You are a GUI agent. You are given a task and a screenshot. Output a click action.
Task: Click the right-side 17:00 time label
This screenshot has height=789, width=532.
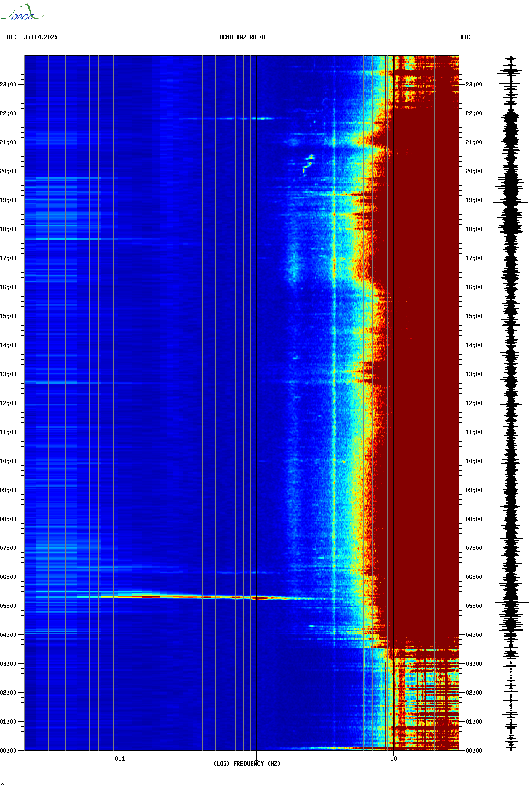(x=474, y=258)
